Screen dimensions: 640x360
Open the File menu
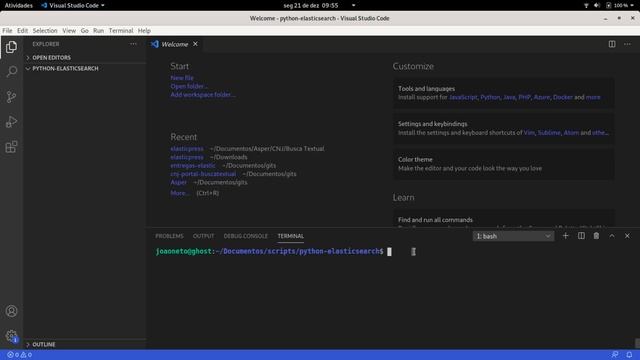tap(7, 31)
